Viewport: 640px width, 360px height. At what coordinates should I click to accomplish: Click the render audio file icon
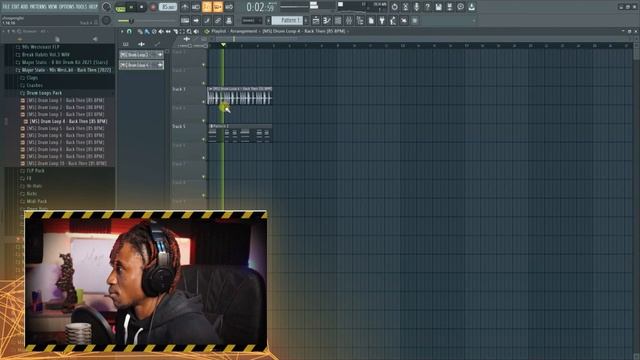point(449,7)
